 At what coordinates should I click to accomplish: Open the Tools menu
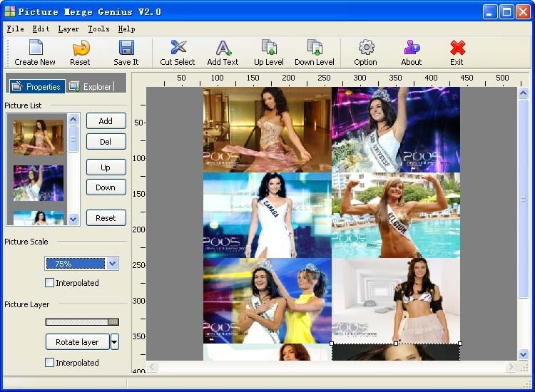(x=98, y=29)
